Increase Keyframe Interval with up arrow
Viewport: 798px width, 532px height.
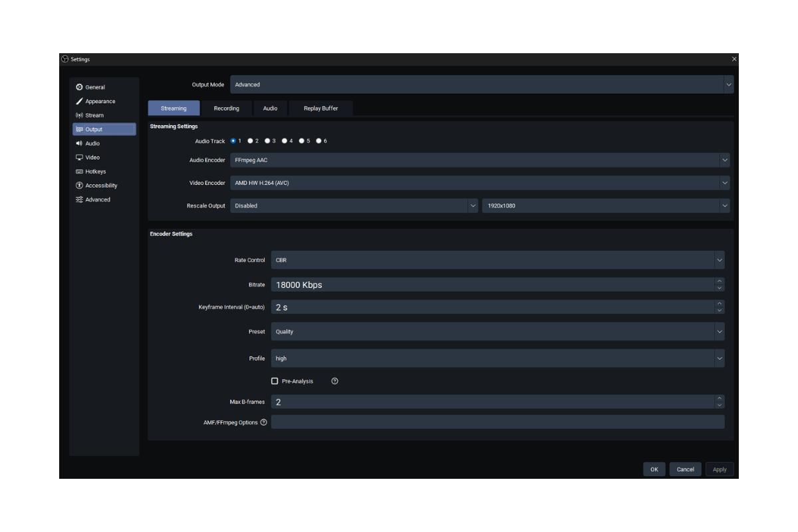point(720,304)
